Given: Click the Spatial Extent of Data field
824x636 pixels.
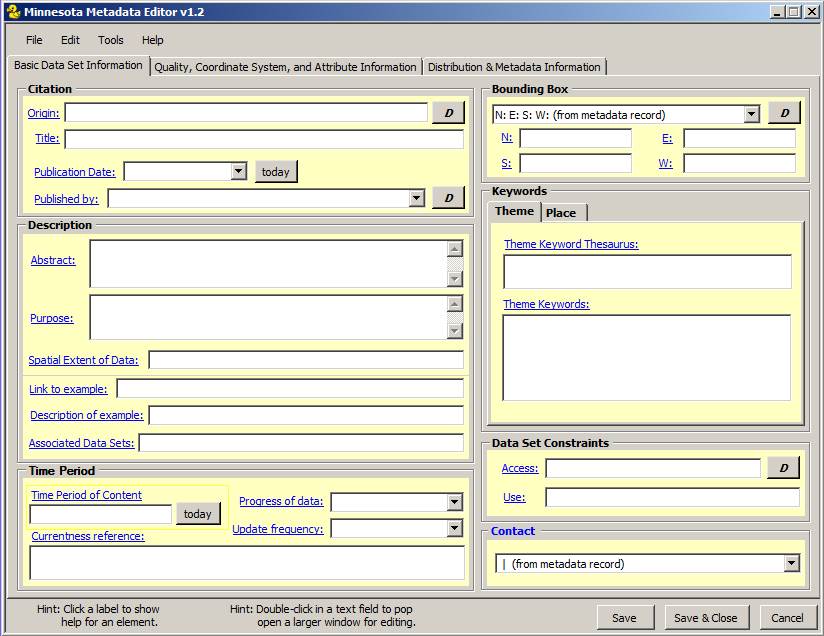Looking at the screenshot, I should click(x=306, y=360).
